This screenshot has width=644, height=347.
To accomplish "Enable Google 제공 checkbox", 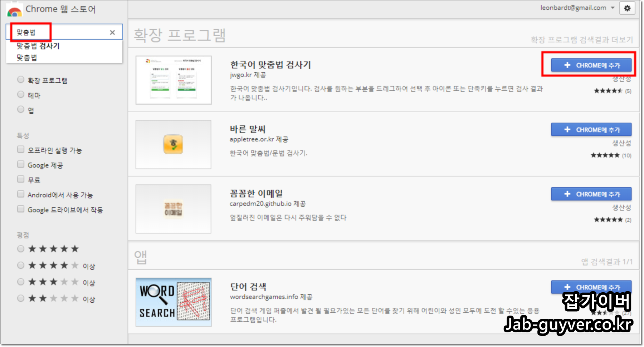I will point(21,164).
